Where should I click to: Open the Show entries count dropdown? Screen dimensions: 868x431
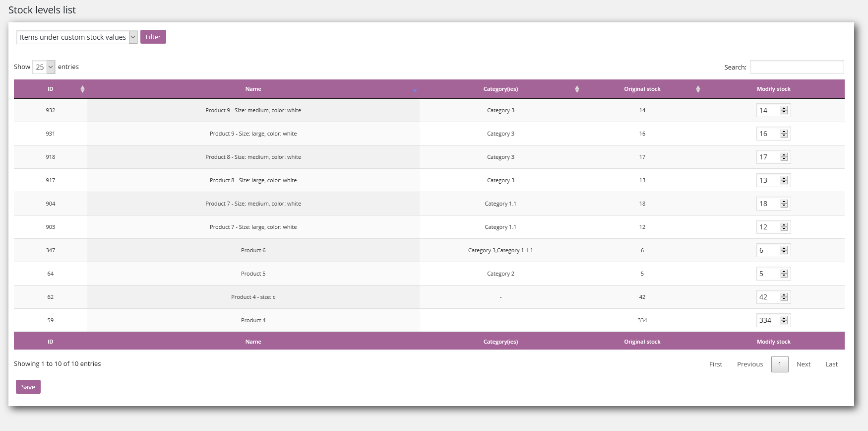[x=44, y=67]
